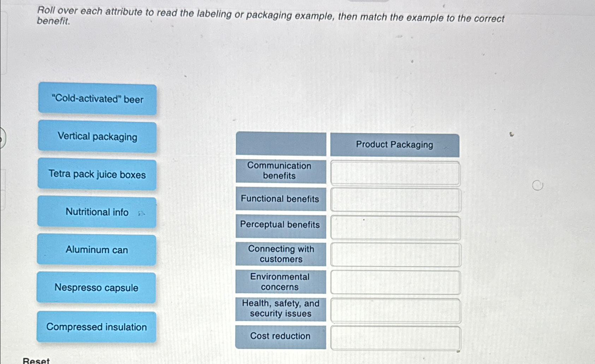
Task: Click the answer slot beside Functional benefits
Action: pos(394,199)
